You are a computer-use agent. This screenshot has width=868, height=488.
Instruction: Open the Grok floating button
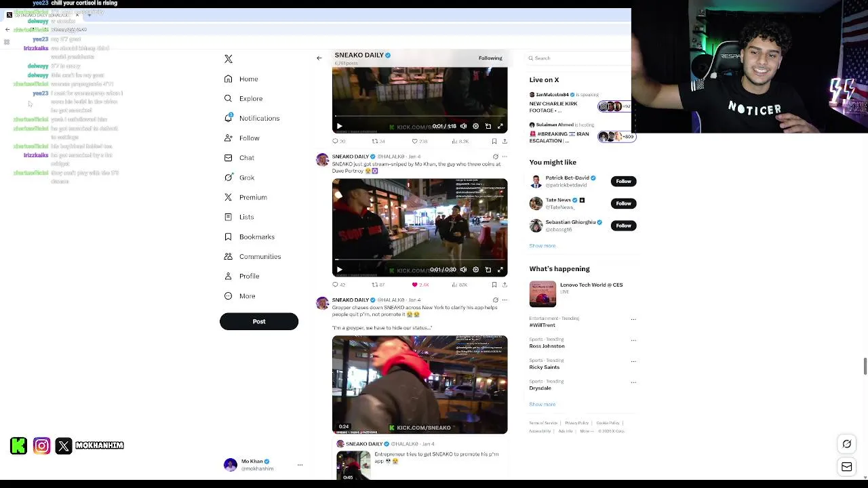coord(847,444)
